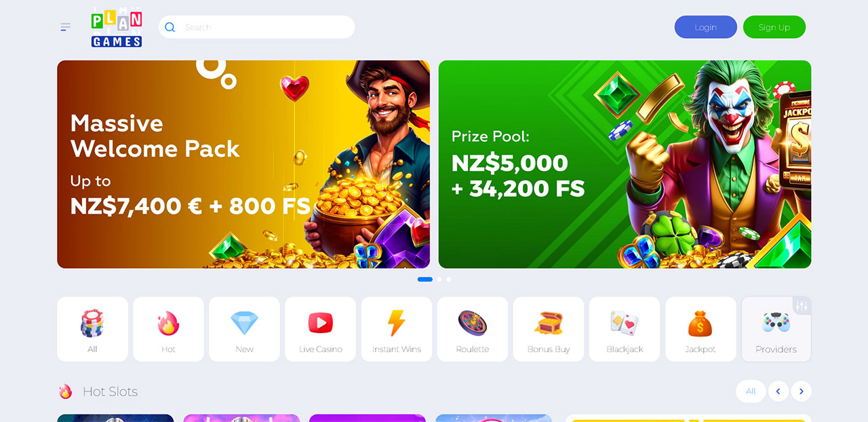The height and width of the screenshot is (422, 868).
Task: Show All games category
Action: 92,329
